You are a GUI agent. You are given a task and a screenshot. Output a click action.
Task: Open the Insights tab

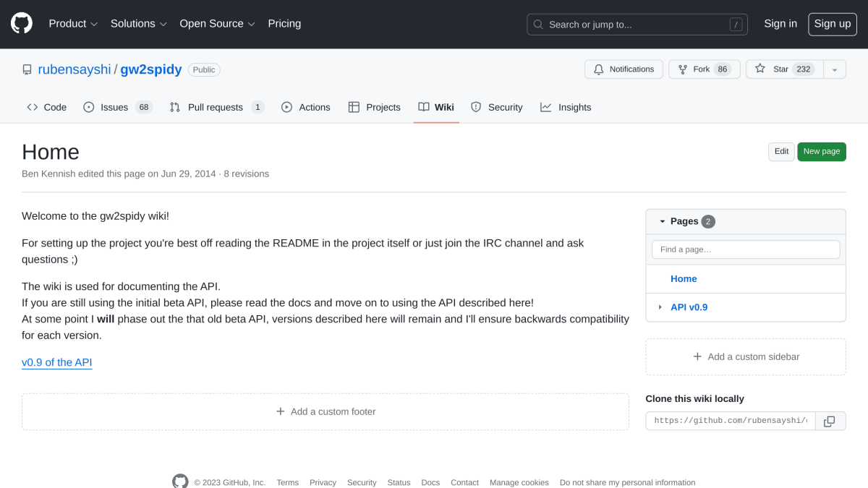click(x=566, y=107)
